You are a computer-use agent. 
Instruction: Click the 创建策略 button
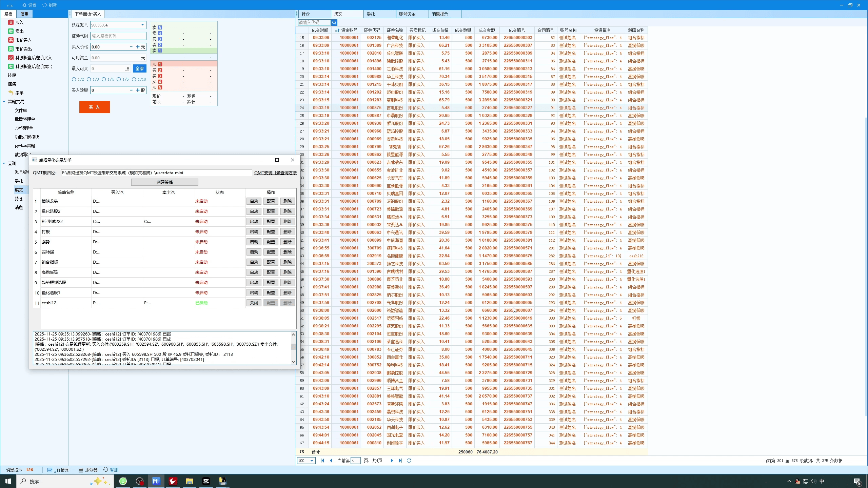click(x=164, y=182)
